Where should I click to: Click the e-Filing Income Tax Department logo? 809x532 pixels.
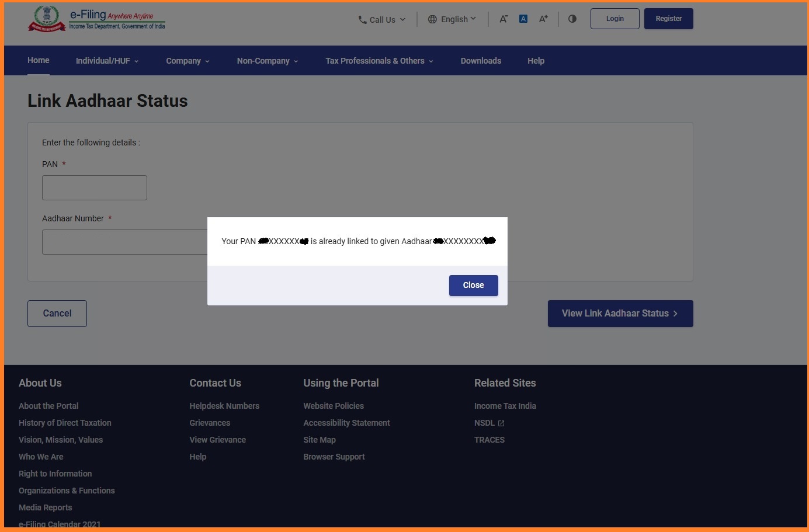[x=97, y=19]
